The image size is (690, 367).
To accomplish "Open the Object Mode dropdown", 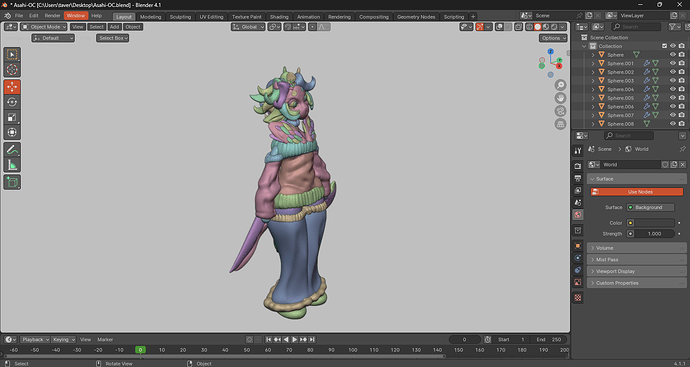I will click(44, 27).
